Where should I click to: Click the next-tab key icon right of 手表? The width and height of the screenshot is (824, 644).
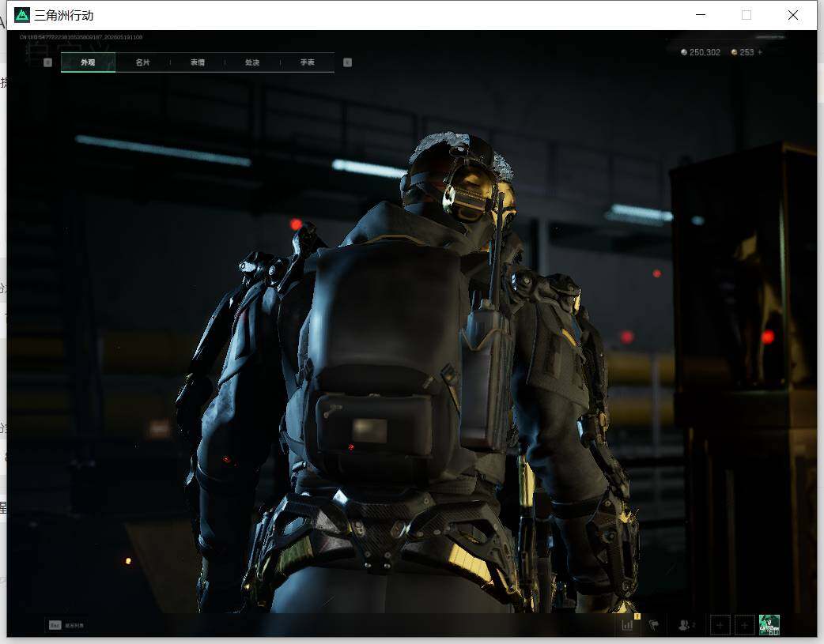(347, 62)
